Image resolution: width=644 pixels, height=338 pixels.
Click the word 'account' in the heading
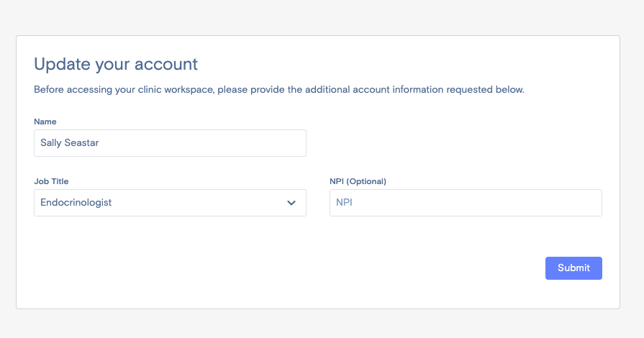(166, 64)
